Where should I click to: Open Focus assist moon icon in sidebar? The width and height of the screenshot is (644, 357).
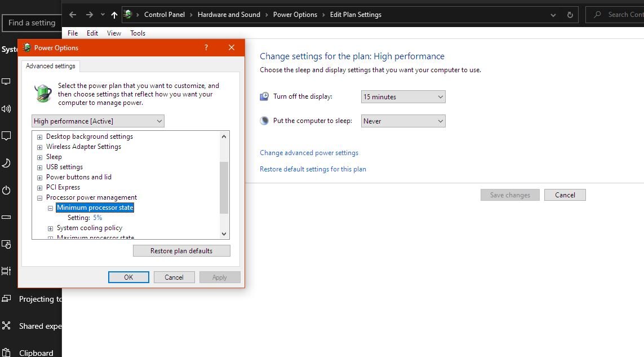6,163
